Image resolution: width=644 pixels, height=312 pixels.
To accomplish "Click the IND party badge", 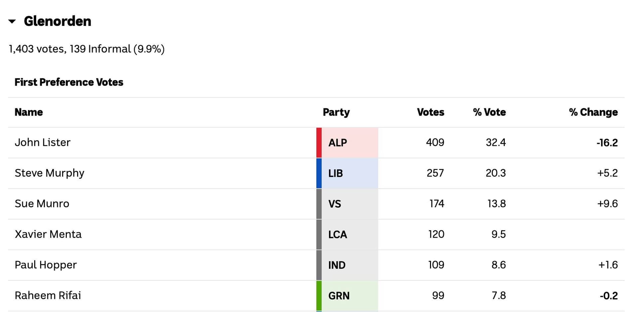I will tap(347, 265).
